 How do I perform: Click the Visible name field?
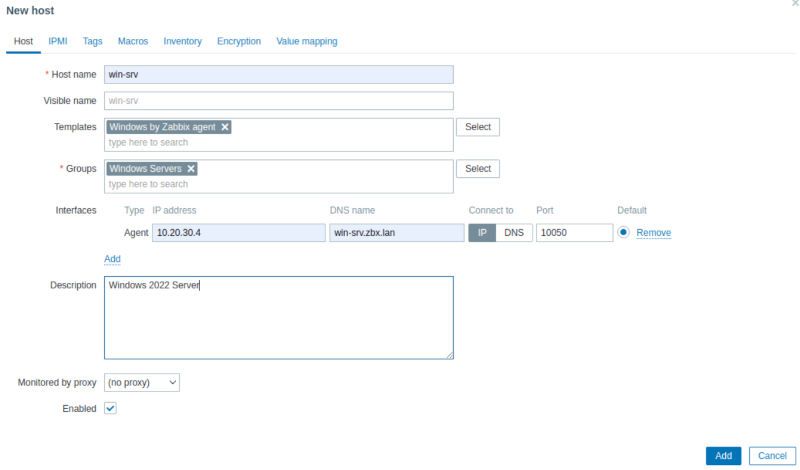279,101
